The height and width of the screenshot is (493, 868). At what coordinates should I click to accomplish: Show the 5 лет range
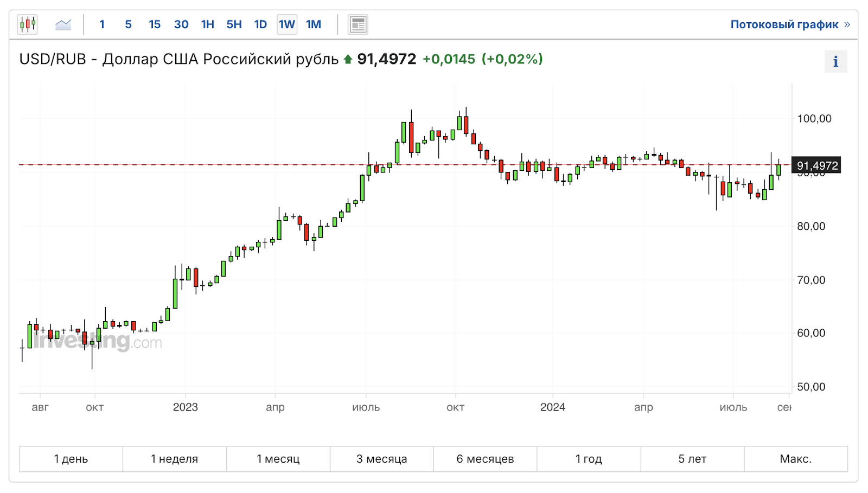[x=692, y=459]
